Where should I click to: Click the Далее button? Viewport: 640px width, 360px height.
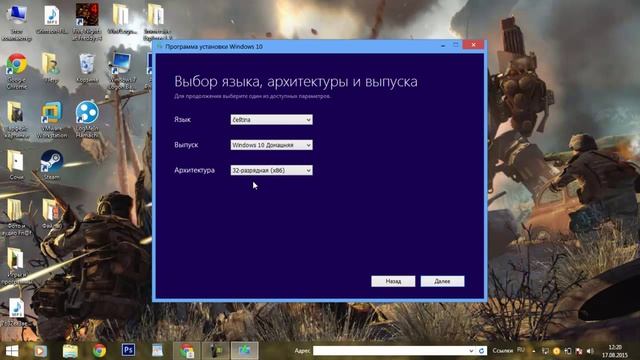(442, 281)
